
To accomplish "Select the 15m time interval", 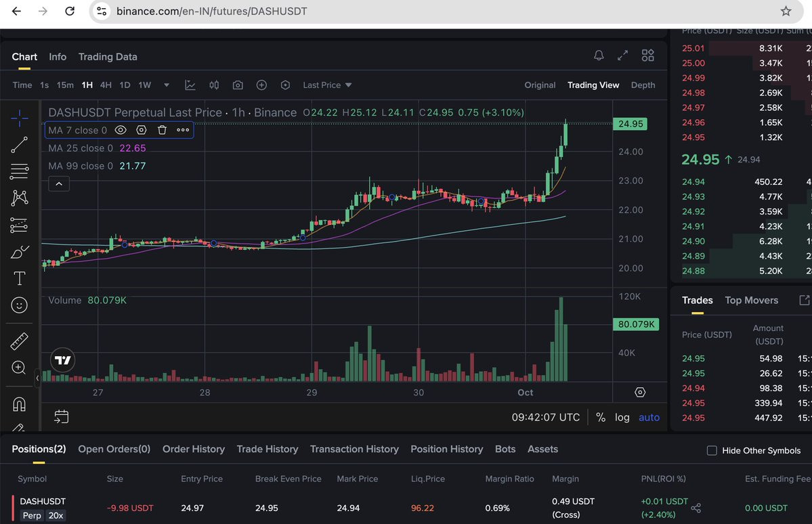I will [65, 85].
